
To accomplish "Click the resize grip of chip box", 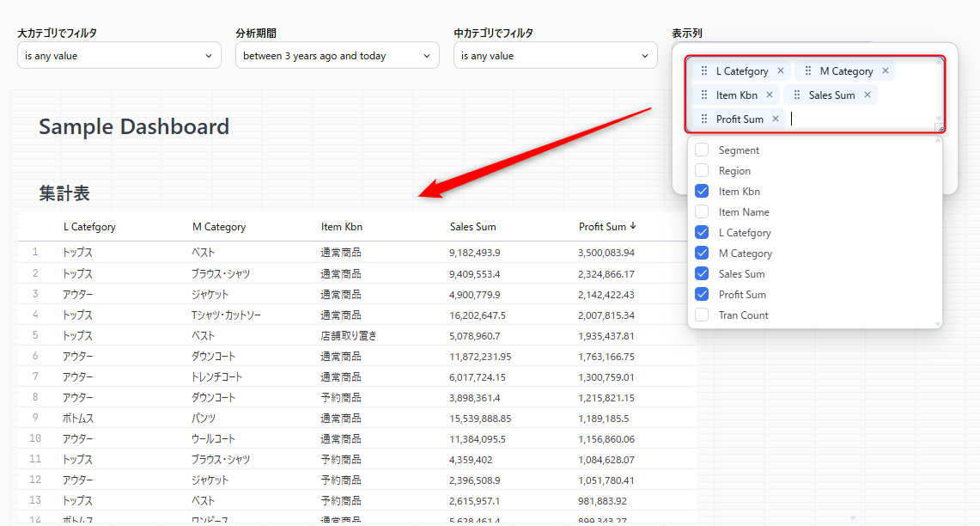I will (x=939, y=128).
